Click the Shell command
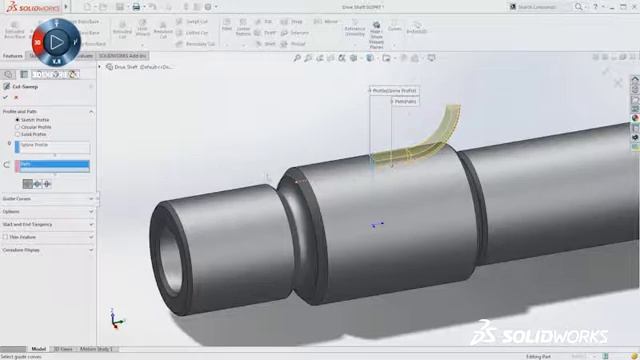 [x=265, y=44]
